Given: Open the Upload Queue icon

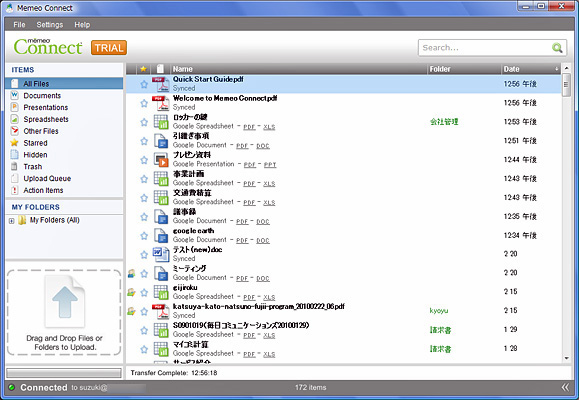Looking at the screenshot, I should [14, 178].
